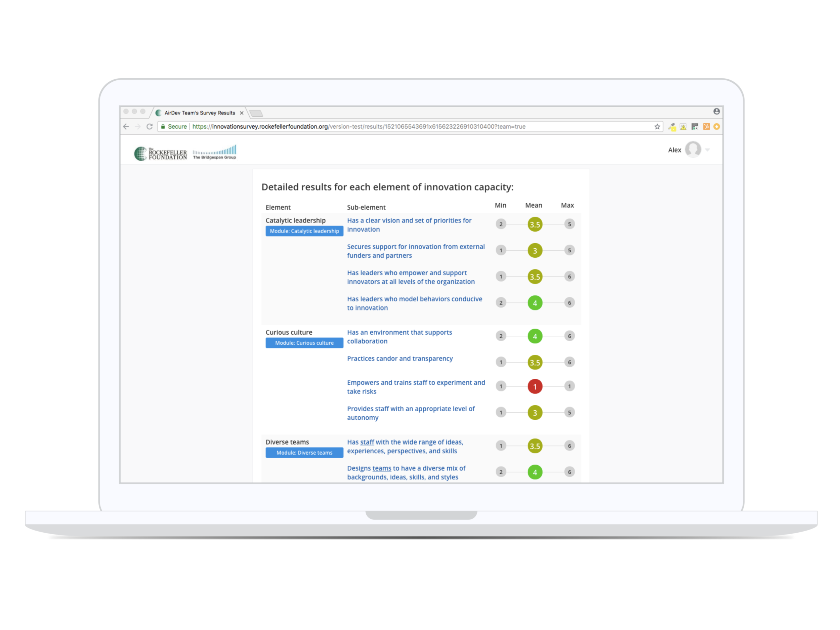
Task: Click the red mean 1 marker for experiment row
Action: coord(535,387)
